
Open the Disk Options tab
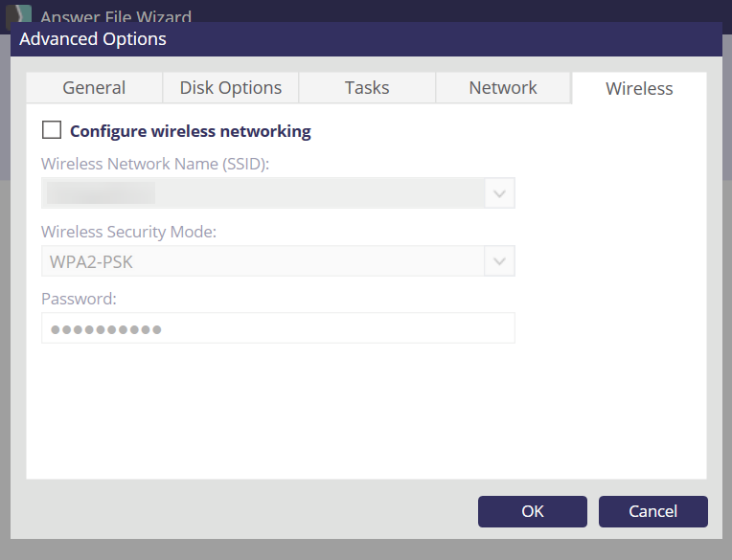click(231, 87)
